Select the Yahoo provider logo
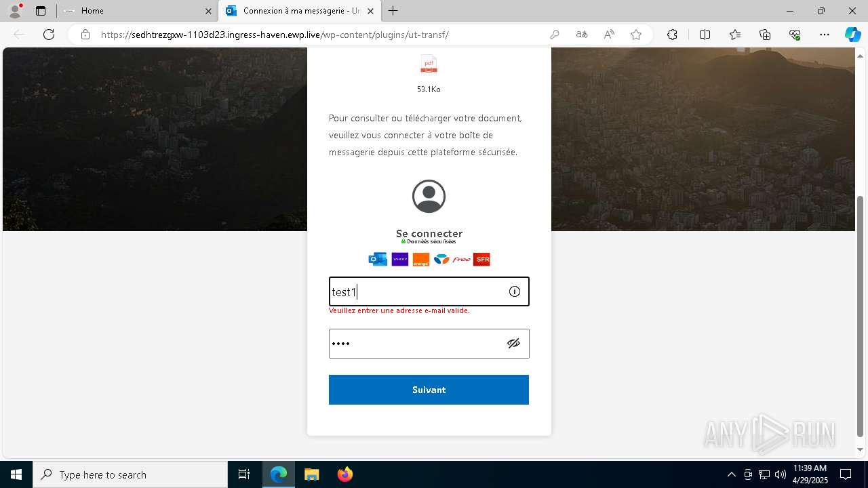 tap(400, 259)
